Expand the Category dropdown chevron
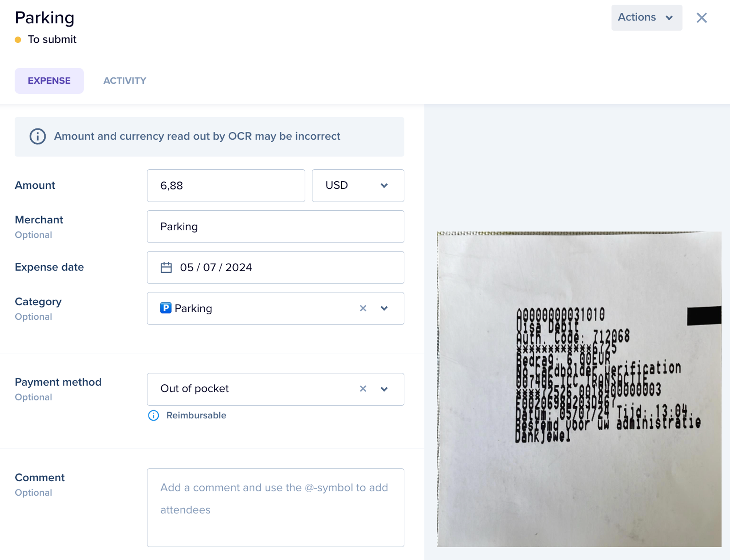 point(384,308)
